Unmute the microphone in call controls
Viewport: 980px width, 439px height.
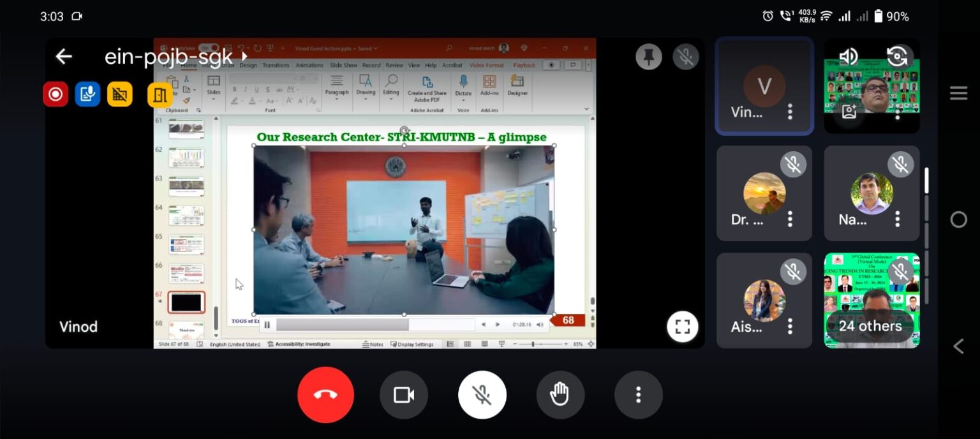click(x=482, y=395)
